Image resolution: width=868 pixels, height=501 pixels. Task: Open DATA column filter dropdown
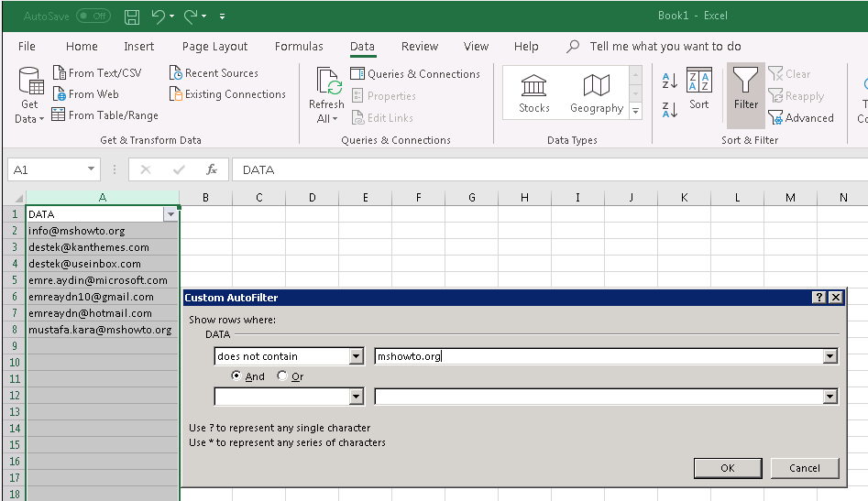[170, 214]
